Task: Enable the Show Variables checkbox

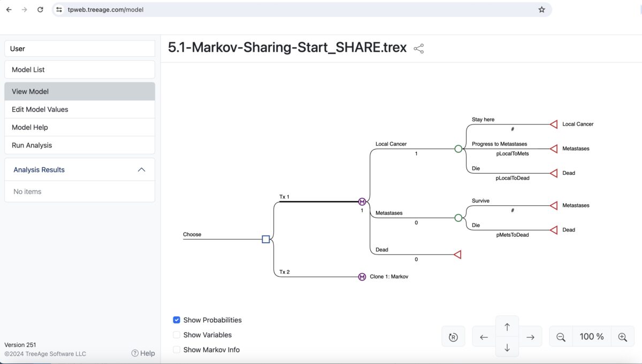Action: 177,335
